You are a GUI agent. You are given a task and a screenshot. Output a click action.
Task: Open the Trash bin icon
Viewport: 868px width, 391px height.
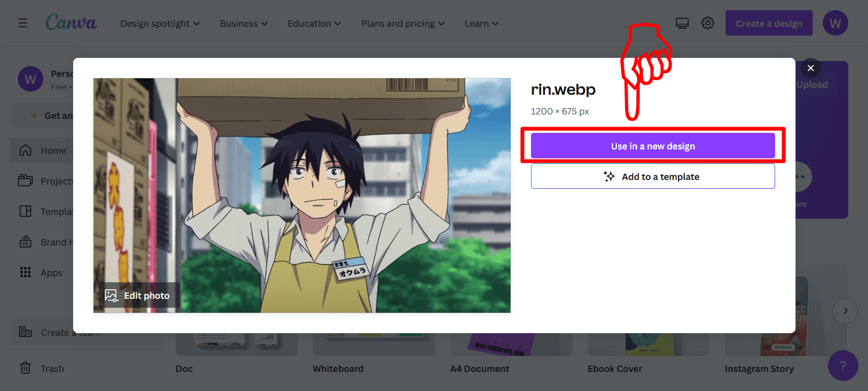click(25, 368)
